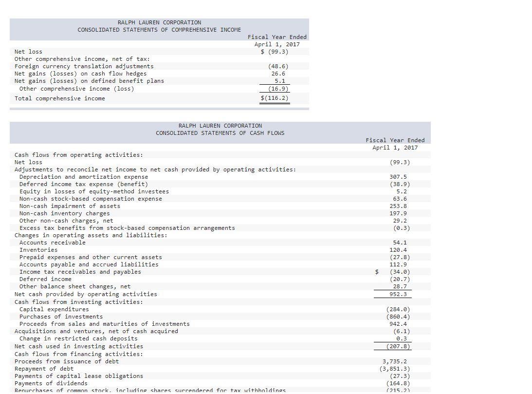
Task: Click 'CONSOLIDATED STATEMENTS OF CASH FLOWS' heading
Action: coord(220,133)
